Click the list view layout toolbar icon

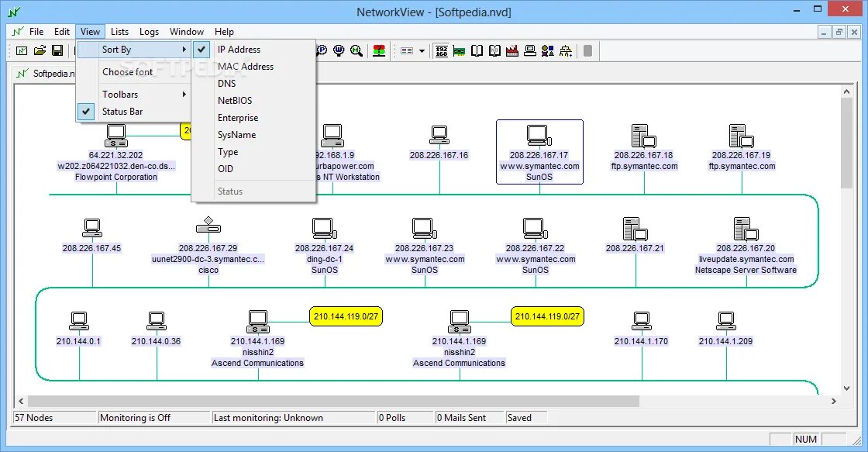(407, 51)
